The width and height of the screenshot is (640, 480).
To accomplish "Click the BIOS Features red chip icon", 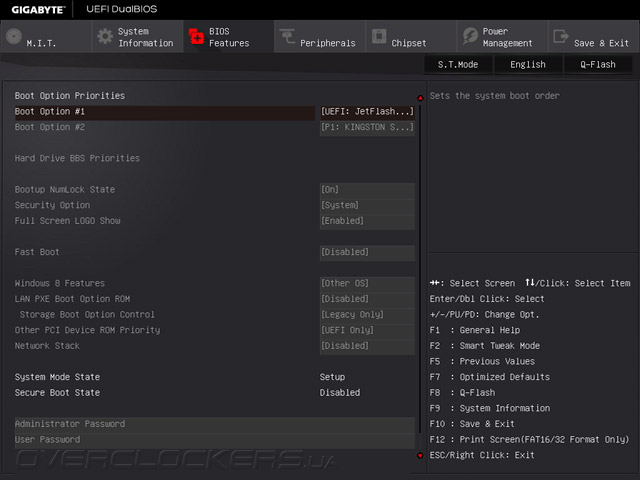I will coord(196,36).
